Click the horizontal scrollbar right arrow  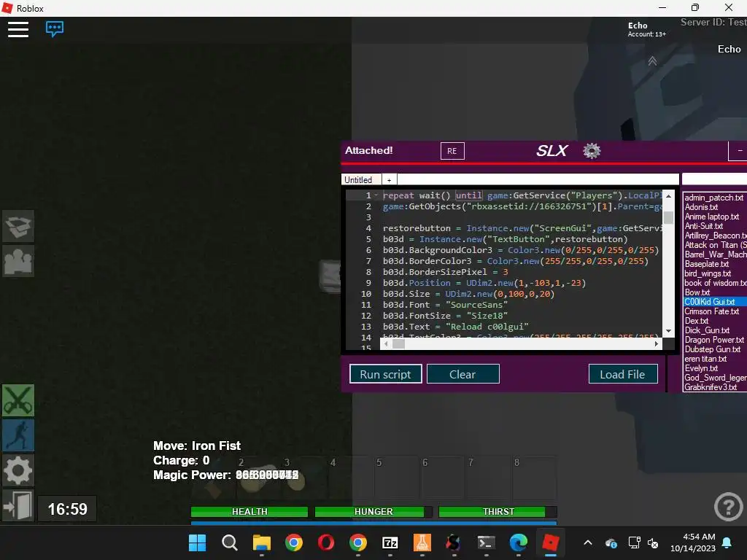click(x=657, y=344)
